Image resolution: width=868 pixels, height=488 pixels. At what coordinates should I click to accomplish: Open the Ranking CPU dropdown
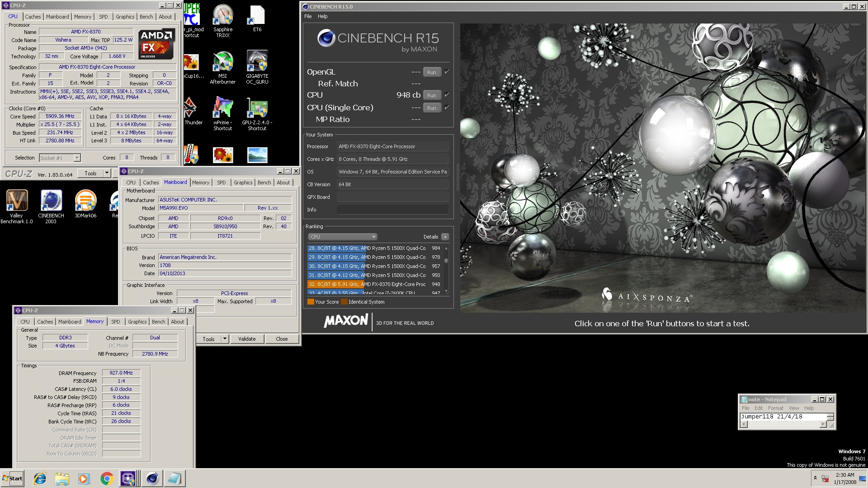(x=342, y=237)
